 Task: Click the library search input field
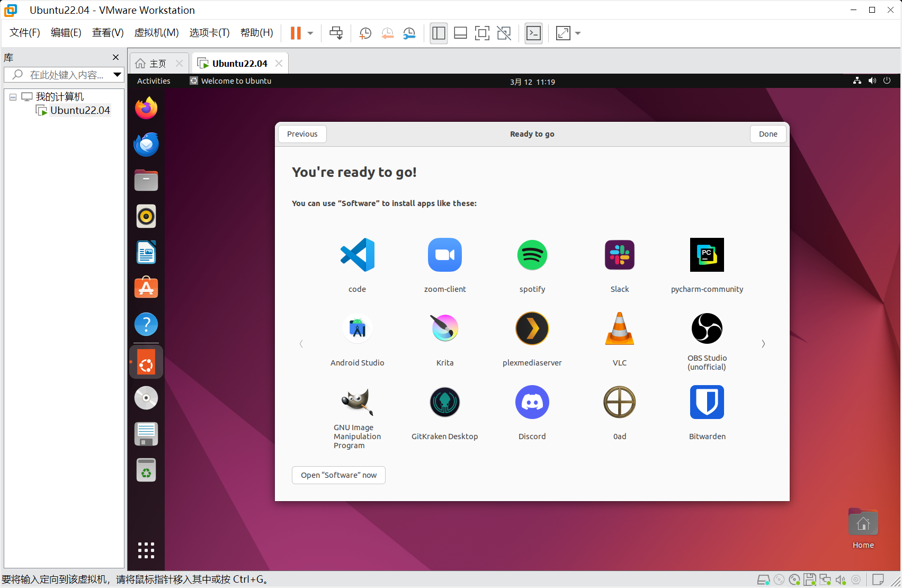tap(66, 75)
